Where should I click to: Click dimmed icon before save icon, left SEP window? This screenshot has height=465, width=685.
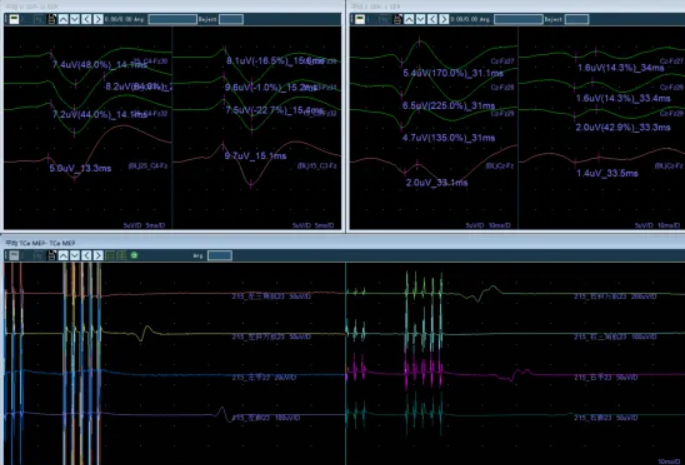click(38, 19)
